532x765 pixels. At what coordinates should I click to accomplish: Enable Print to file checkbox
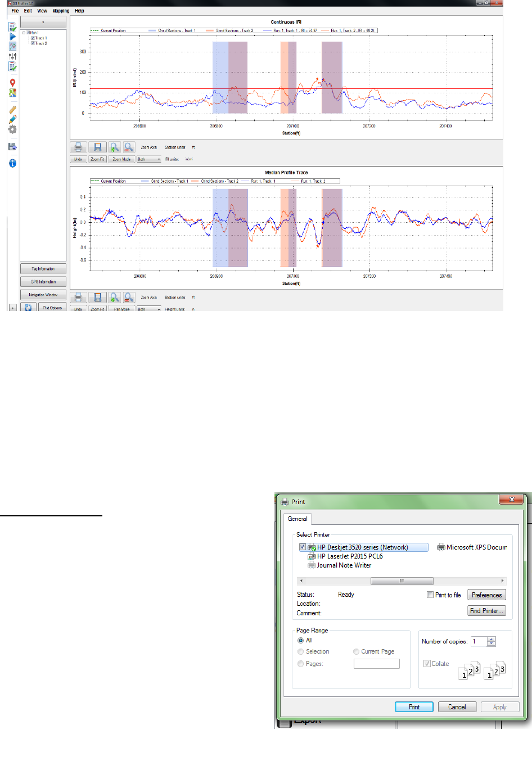[x=430, y=595]
